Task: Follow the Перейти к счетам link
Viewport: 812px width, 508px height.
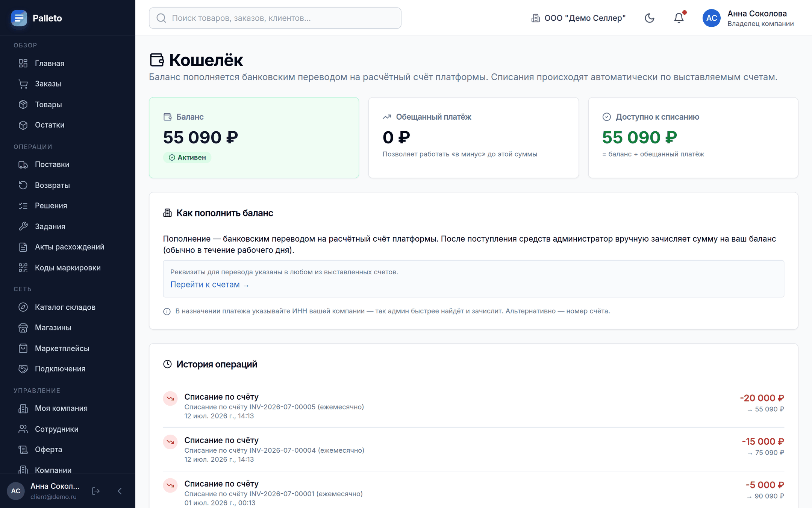Action: pos(209,285)
